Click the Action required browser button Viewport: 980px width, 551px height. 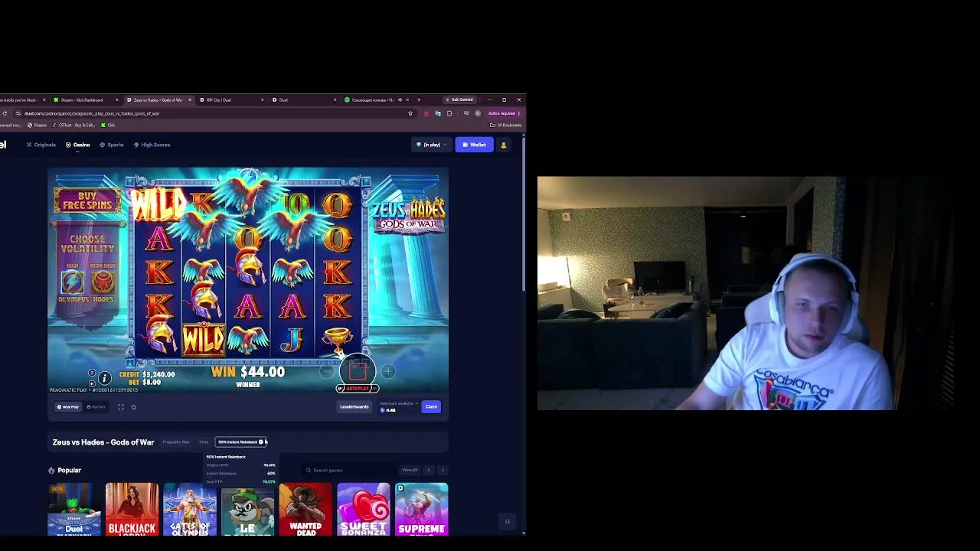pyautogui.click(x=504, y=113)
